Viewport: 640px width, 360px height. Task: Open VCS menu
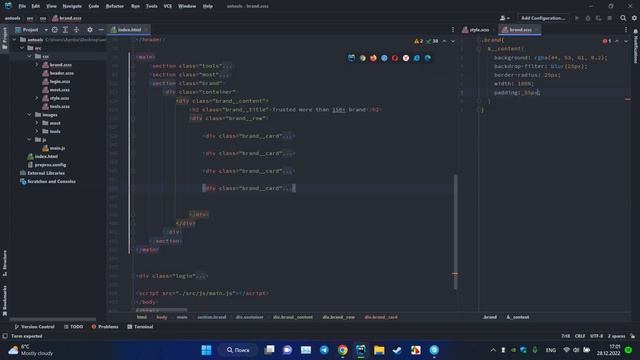click(168, 6)
